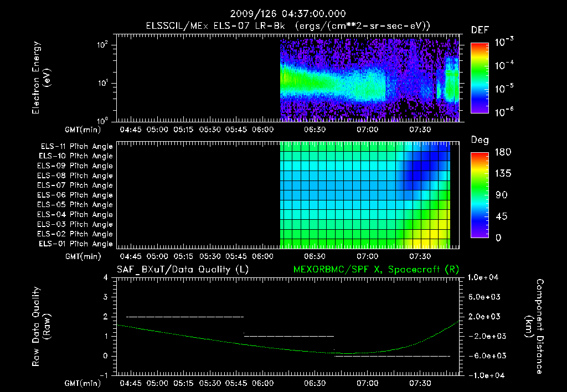The height and width of the screenshot is (392, 567).
Task: Click GMT(min) label under the pitch angle panel
Action: 83,256
